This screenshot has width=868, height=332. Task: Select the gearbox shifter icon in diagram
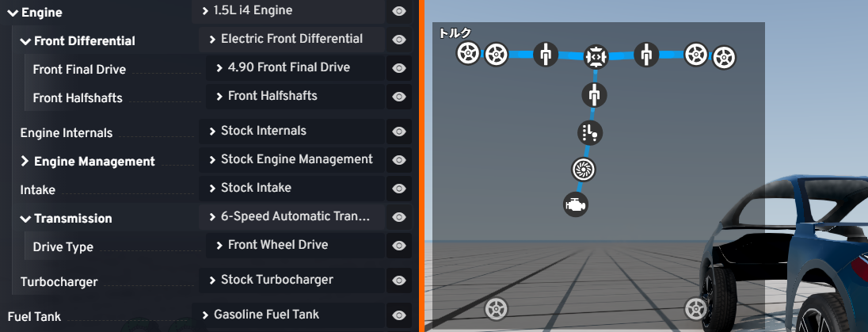(x=590, y=132)
